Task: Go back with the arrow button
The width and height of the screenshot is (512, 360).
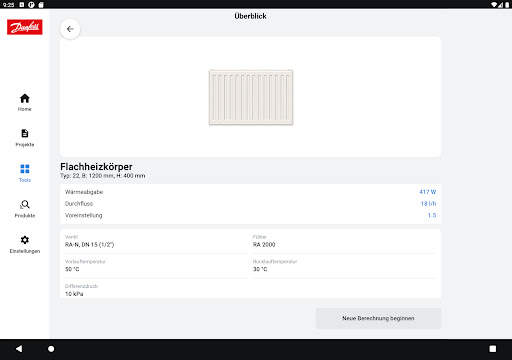Action: click(70, 29)
